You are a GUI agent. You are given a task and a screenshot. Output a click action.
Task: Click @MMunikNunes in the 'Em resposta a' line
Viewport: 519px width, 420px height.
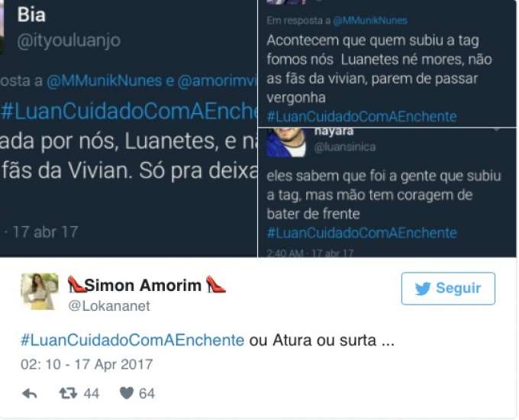(370, 21)
